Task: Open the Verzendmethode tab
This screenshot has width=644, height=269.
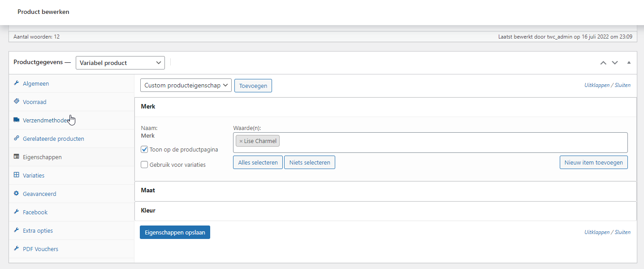Action: [72, 120]
